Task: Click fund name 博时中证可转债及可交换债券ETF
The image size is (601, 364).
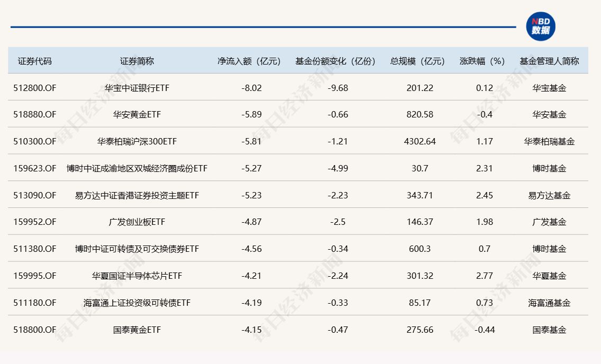Action: [137, 249]
